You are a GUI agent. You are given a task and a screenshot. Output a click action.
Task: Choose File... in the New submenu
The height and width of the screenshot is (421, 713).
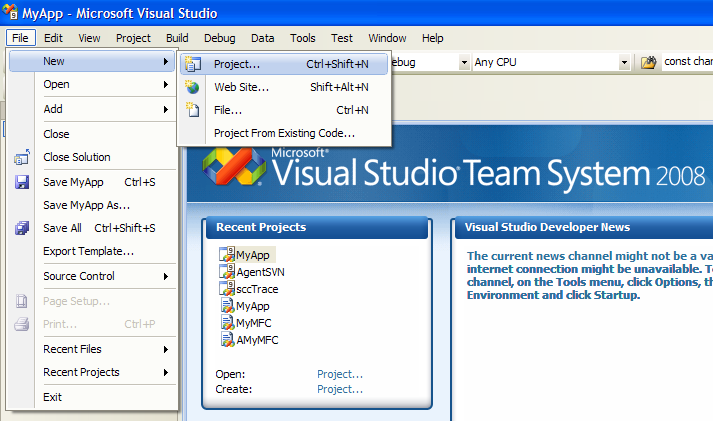tap(284, 110)
